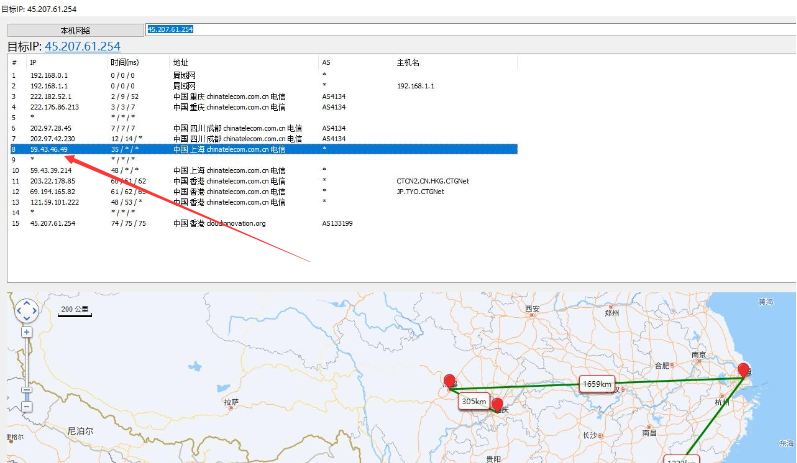This screenshot has height=463, width=797.
Task: Select highlighted hop 8 row 59.43.46.49
Action: 264,149
